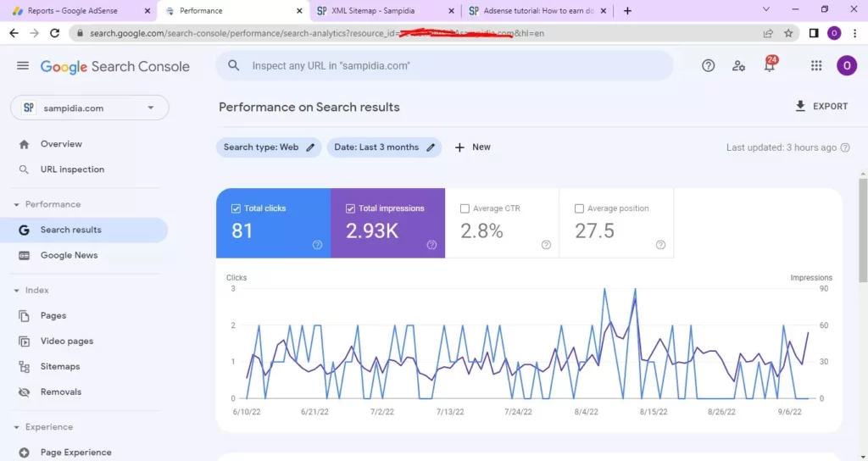Open notifications bell with 24 badge
The height and width of the screenshot is (461, 868).
(770, 64)
